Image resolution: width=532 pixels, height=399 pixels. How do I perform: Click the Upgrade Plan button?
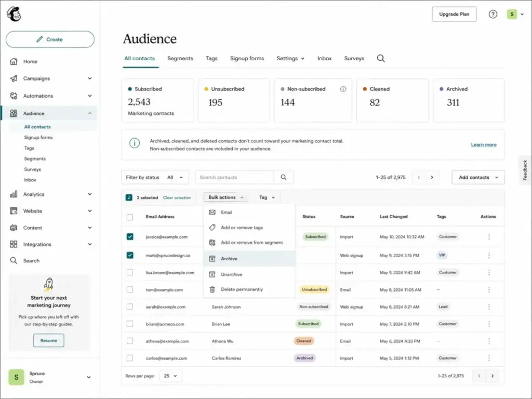[454, 14]
